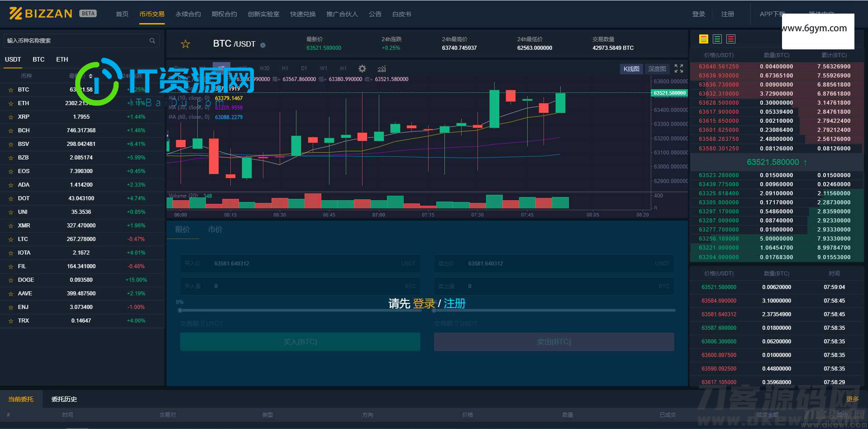
Task: Favorite the BTC/USDT pair with the header star
Action: 186,44
